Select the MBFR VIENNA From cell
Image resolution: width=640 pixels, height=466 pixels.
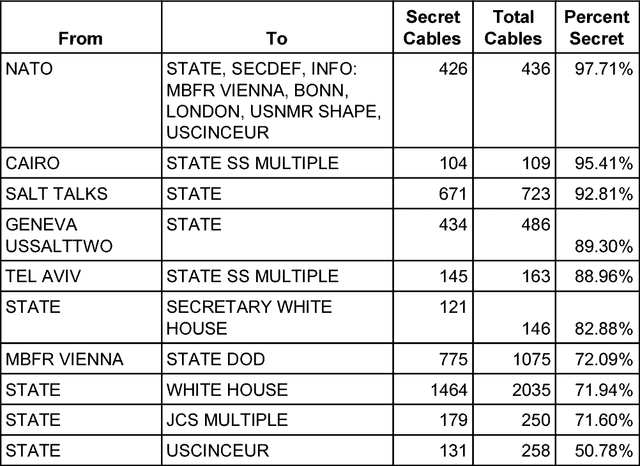[x=62, y=360]
